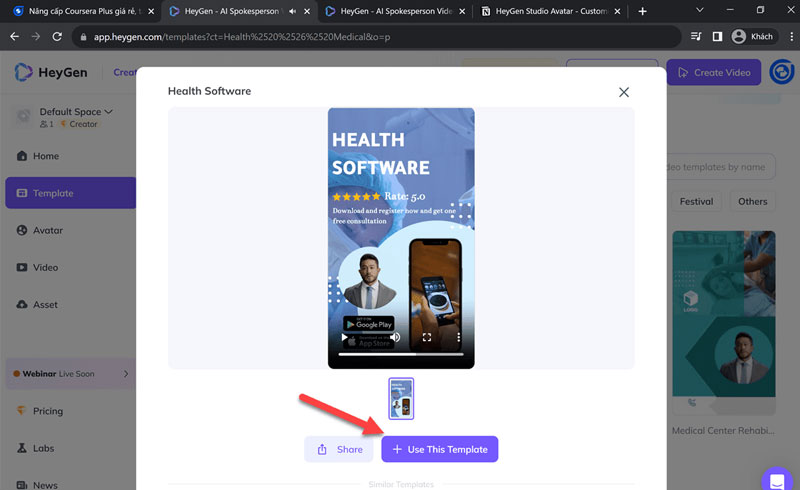Viewport: 800px width, 490px height.
Task: Play the Health Software preview video
Action: [x=345, y=338]
